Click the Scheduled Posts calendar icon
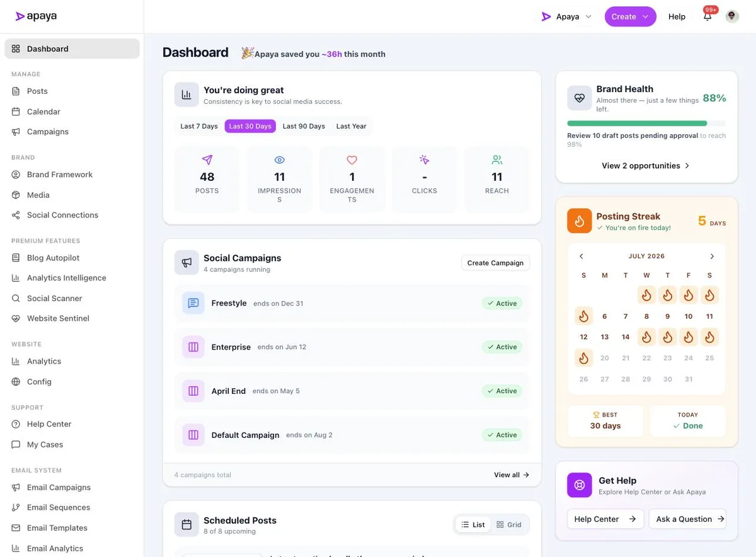This screenshot has height=557, width=756. click(x=186, y=525)
